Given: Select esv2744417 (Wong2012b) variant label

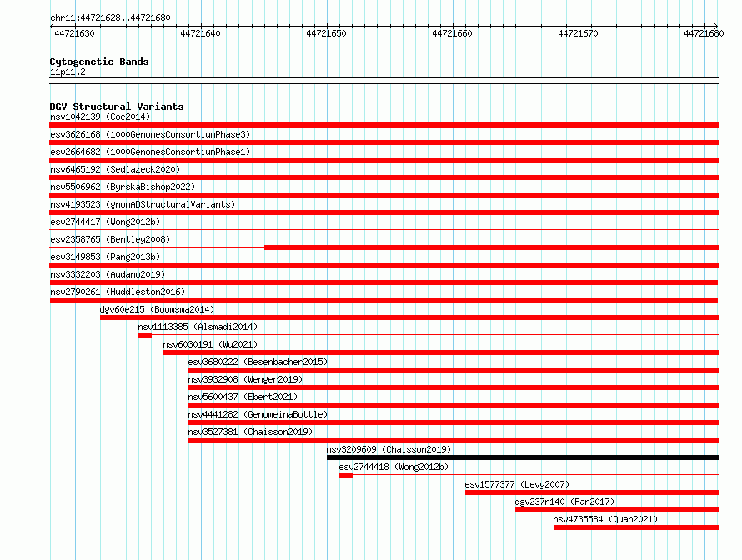Looking at the screenshot, I should pos(105,222).
